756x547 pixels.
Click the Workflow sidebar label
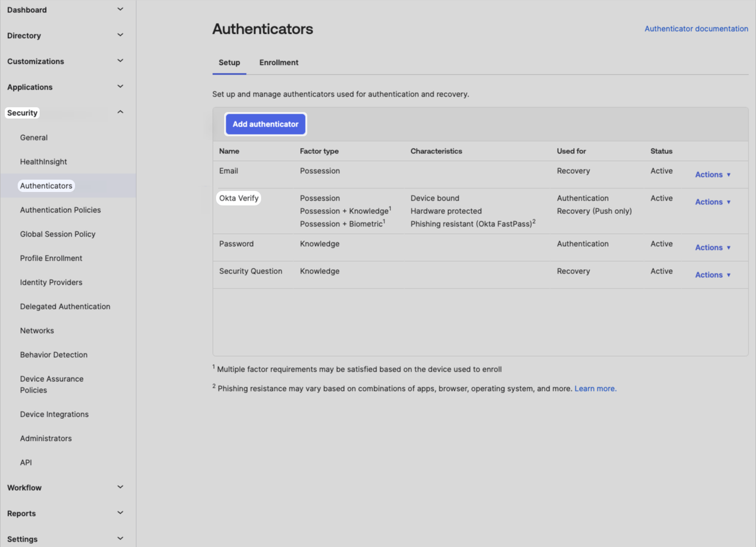(24, 487)
